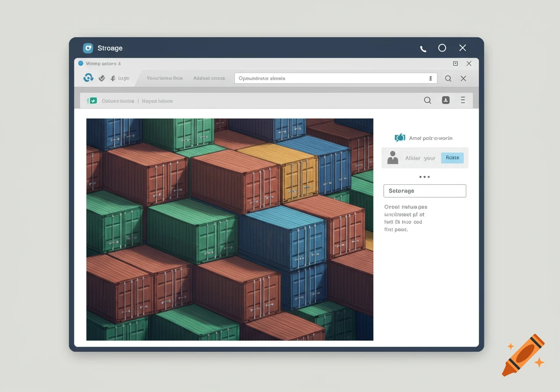
Task: Toggle the restore box on the inner window
Action: [x=455, y=63]
